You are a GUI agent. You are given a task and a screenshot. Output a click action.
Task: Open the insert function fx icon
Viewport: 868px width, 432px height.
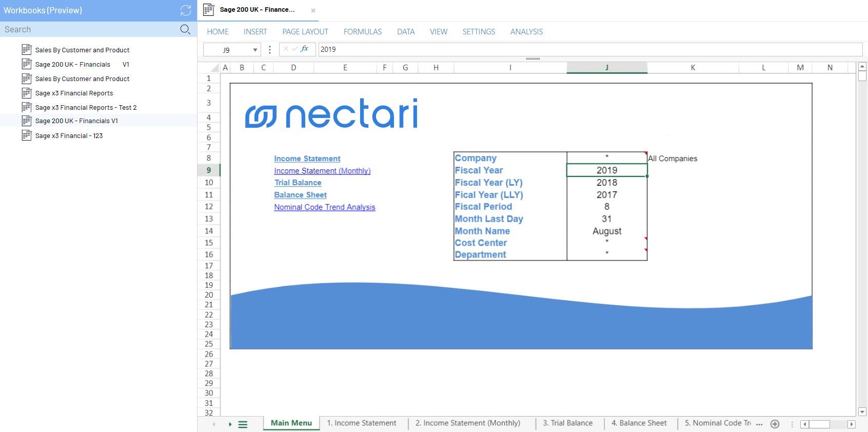pyautogui.click(x=304, y=49)
